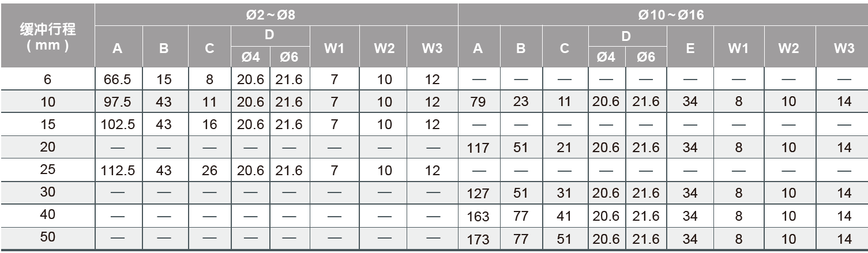Click the 102.5 cell
Image resolution: width=868 pixels, height=253 pixels.
(x=118, y=124)
